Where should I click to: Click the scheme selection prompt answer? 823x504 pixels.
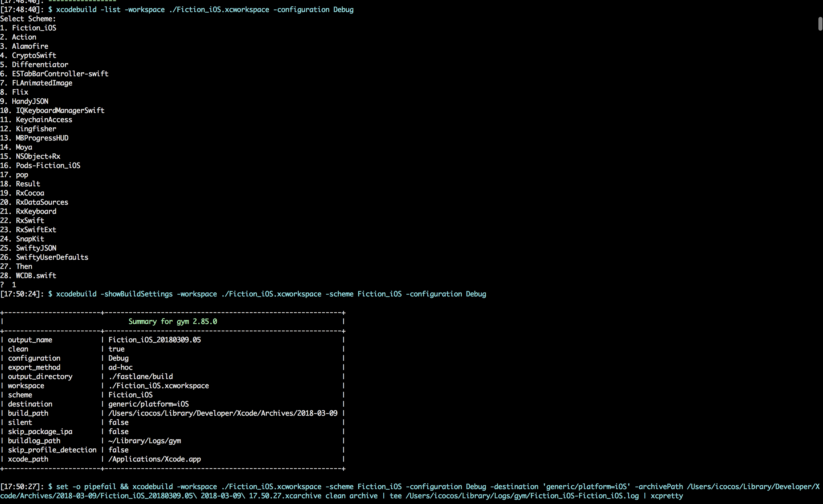[x=14, y=285]
